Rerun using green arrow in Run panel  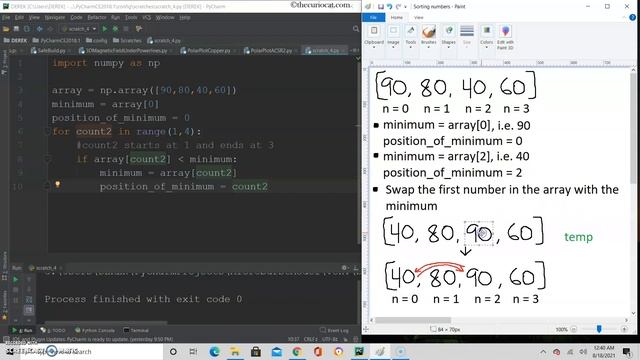16,280
